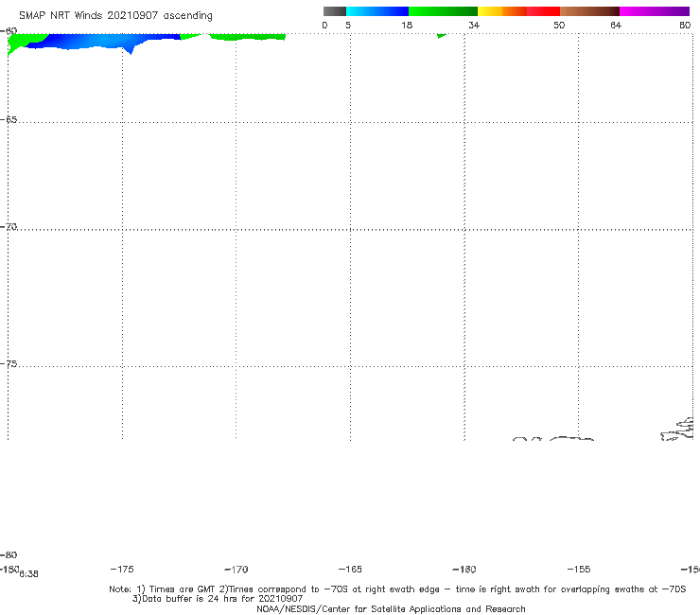Click the magenta-purple segment of the color bar
Screen dimensions: 700x615
(x=655, y=11)
